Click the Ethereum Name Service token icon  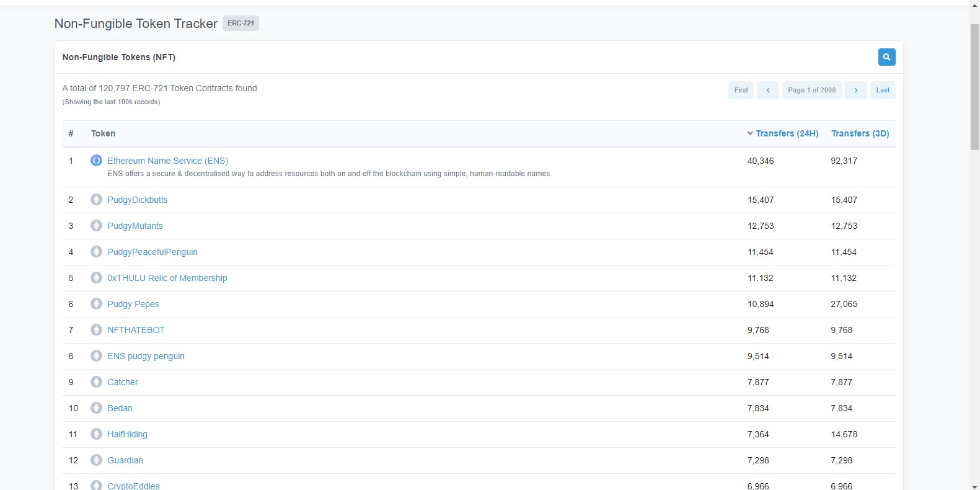[96, 161]
